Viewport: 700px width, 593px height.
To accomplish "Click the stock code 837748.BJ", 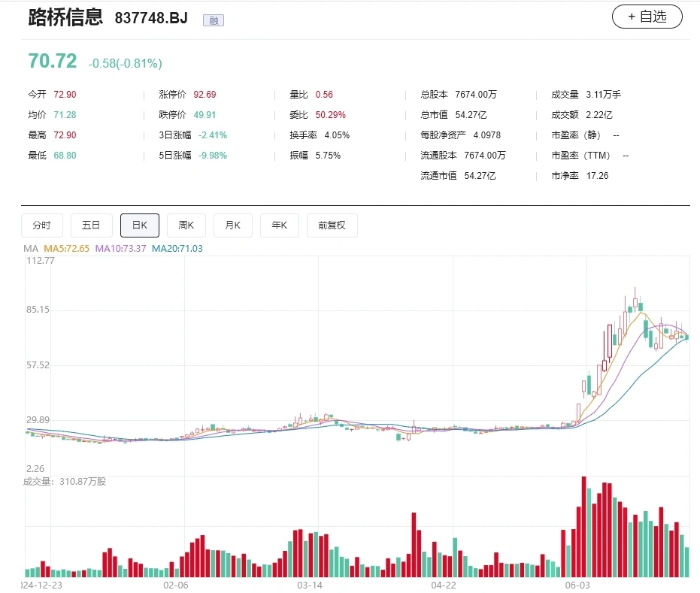I will pyautogui.click(x=151, y=18).
